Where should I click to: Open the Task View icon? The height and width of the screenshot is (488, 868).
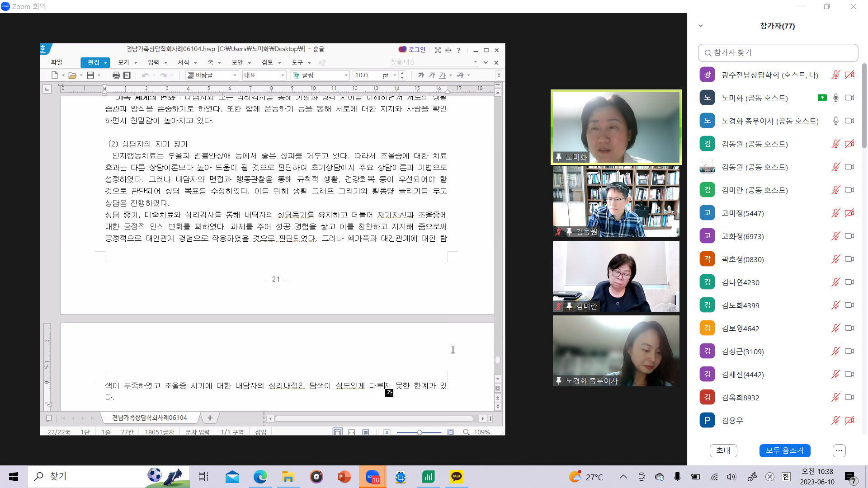203,476
